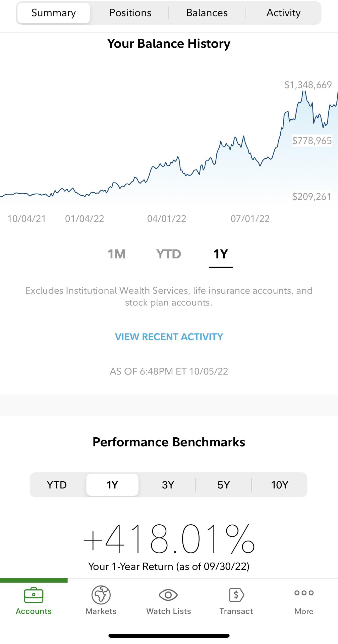Select 1Y balance history range
Screen dimensions: 338x644
pyautogui.click(x=221, y=254)
